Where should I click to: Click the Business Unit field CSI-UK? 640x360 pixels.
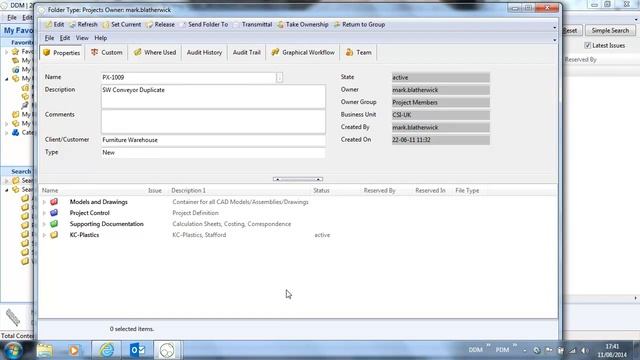click(441, 115)
